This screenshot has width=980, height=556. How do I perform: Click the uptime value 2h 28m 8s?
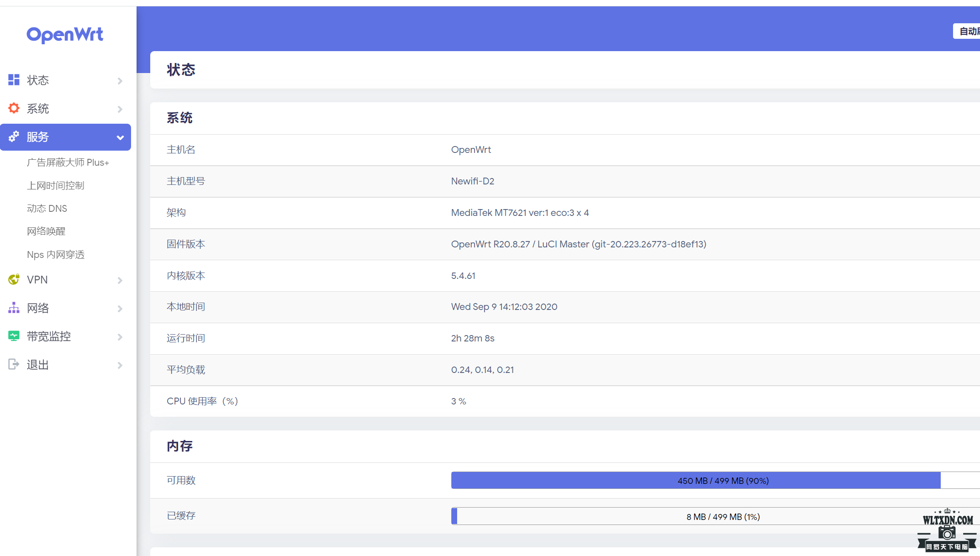[473, 338]
